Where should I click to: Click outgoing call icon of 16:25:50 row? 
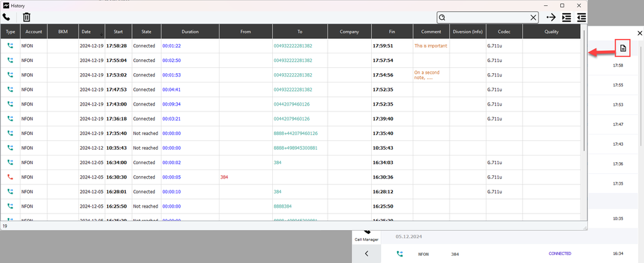click(11, 206)
